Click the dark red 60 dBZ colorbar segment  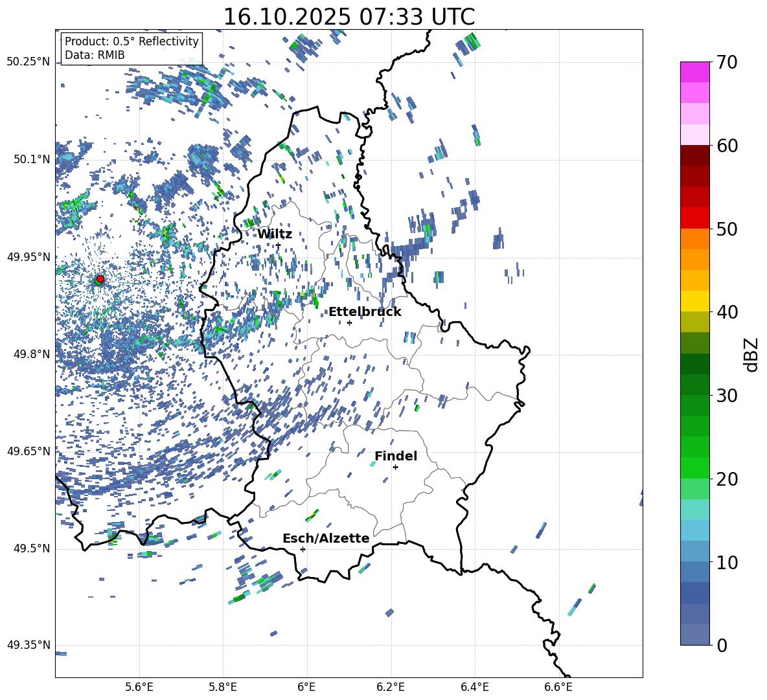coord(694,155)
